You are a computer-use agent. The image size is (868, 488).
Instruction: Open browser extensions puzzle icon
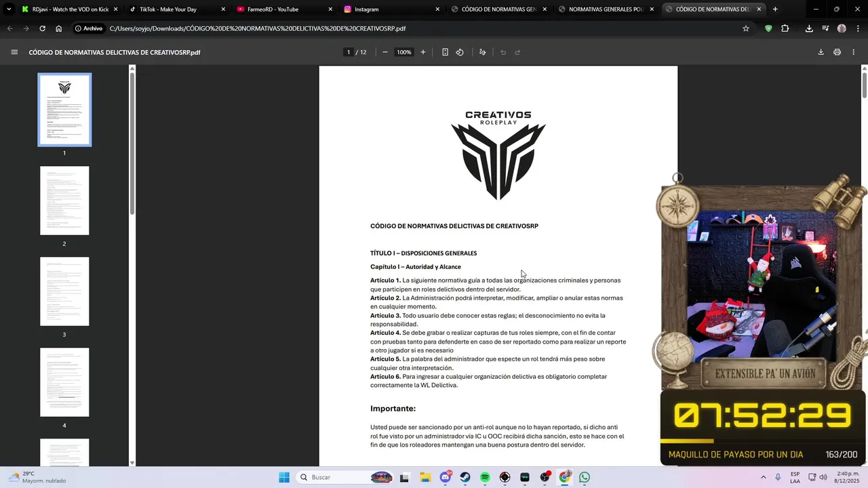785,28
